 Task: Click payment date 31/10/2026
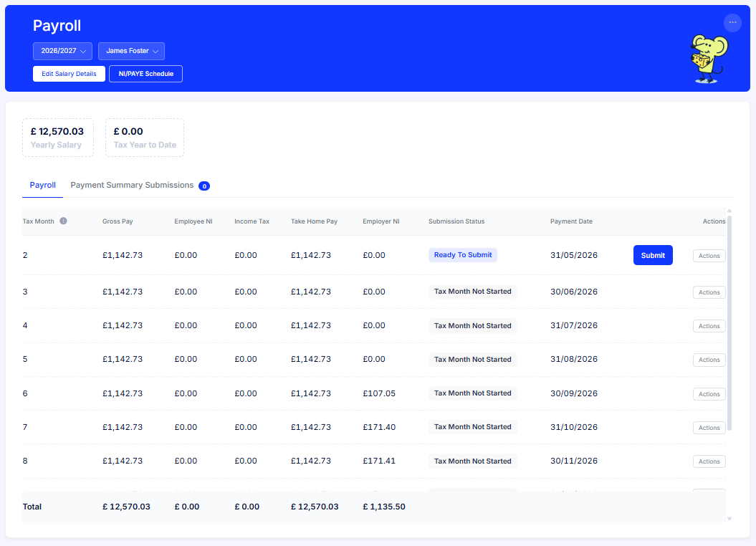[x=574, y=428]
